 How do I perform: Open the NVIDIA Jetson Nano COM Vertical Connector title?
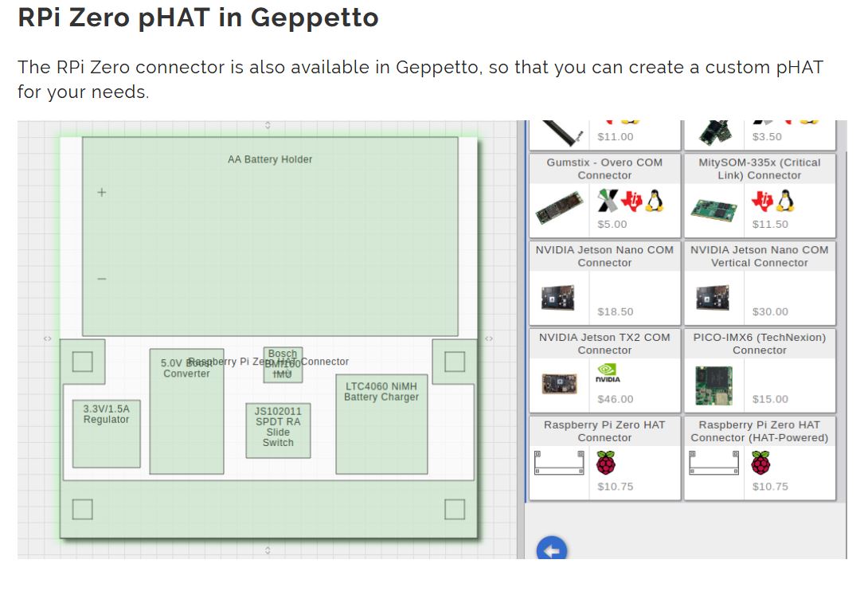[x=760, y=256]
